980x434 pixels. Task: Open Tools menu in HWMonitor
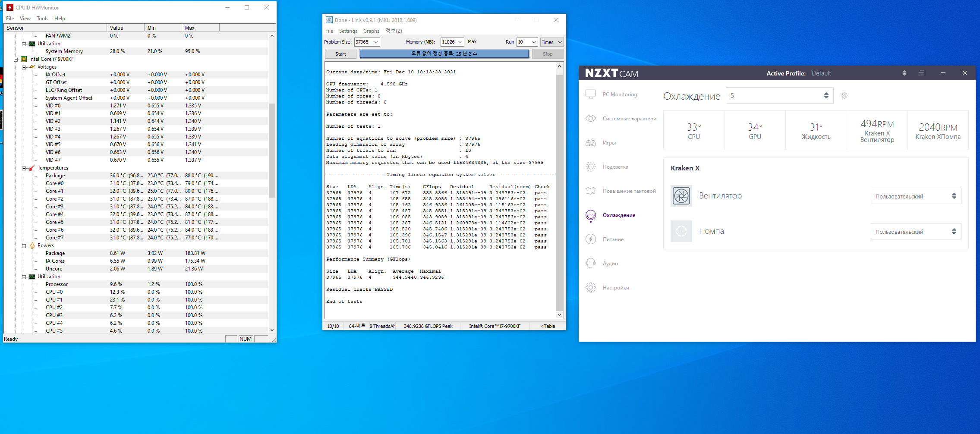pos(42,19)
